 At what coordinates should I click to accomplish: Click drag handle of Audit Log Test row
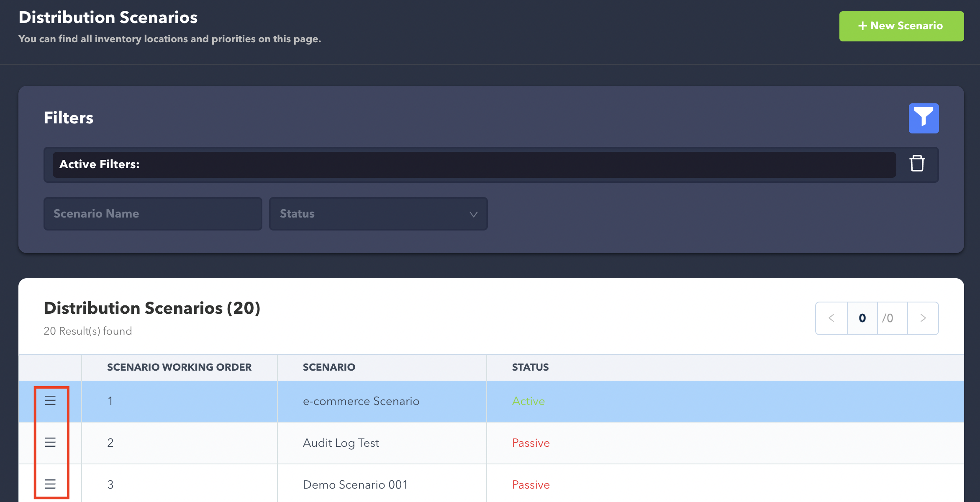click(x=50, y=442)
